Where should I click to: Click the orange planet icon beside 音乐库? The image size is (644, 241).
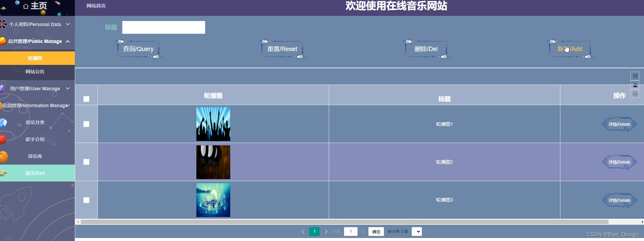pyautogui.click(x=4, y=156)
